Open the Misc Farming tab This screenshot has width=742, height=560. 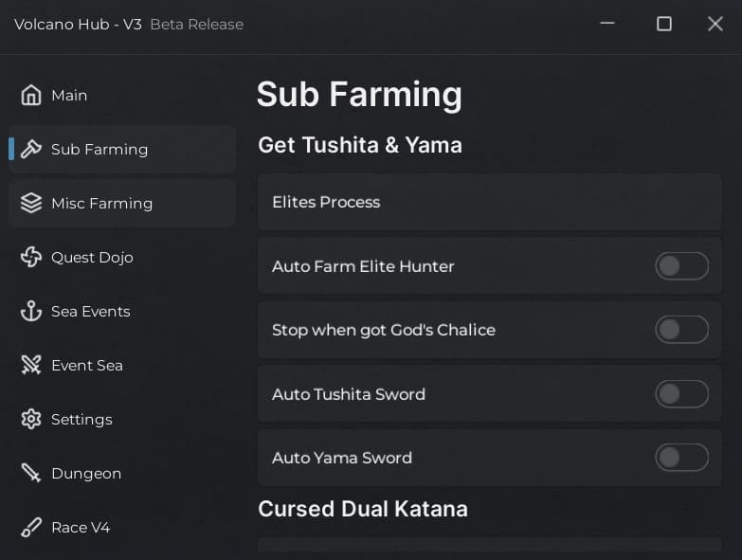coord(101,204)
